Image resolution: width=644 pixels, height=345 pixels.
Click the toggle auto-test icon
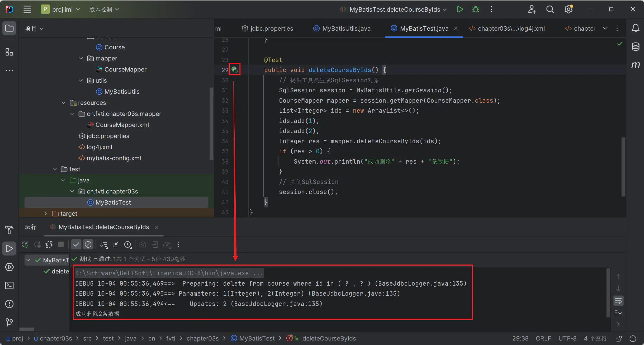(49, 245)
